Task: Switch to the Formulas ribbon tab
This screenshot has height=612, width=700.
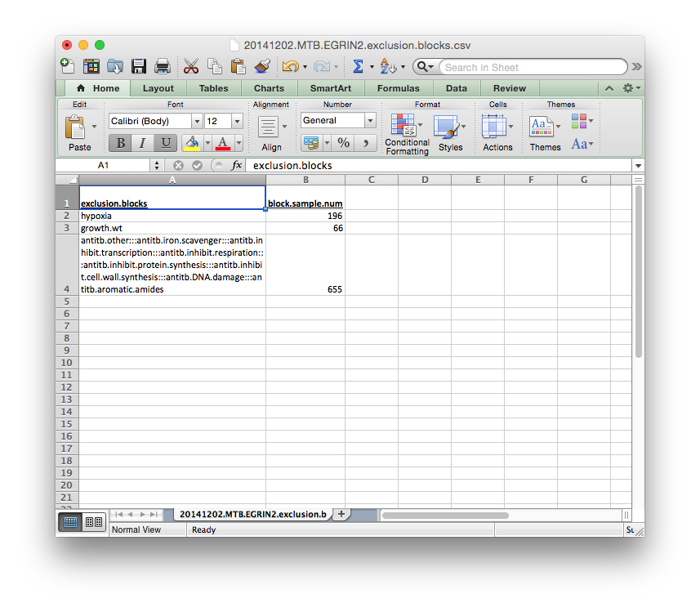Action: pos(398,88)
